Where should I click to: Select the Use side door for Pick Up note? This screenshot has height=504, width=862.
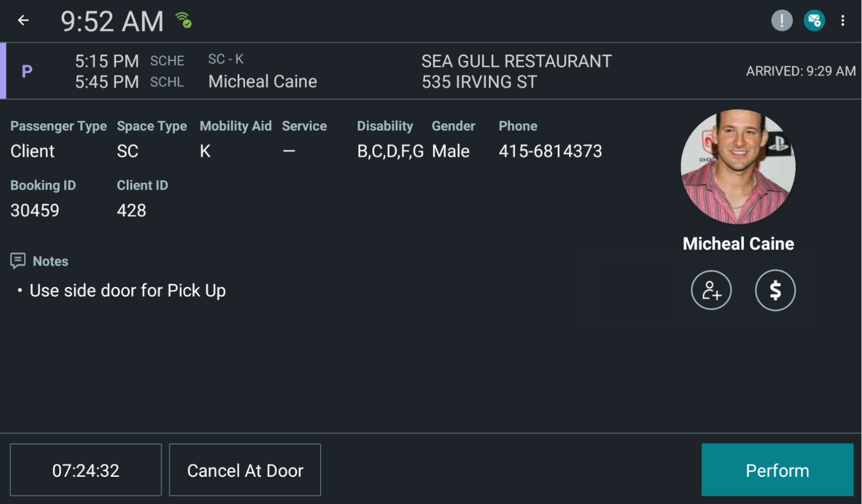[128, 290]
